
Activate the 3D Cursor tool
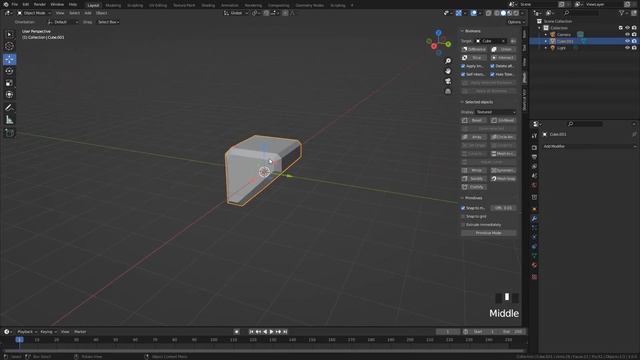[x=9, y=46]
